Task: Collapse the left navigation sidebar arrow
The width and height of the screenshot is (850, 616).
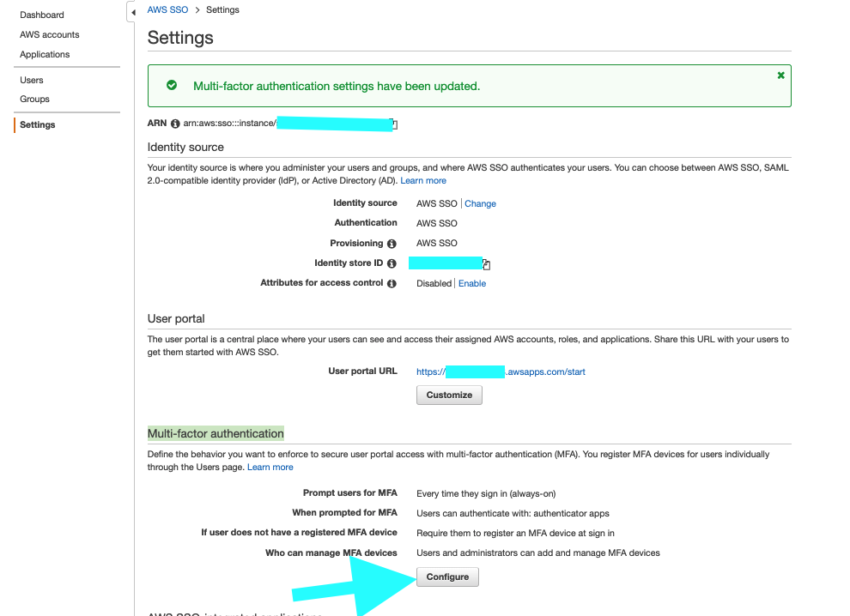Action: point(133,12)
